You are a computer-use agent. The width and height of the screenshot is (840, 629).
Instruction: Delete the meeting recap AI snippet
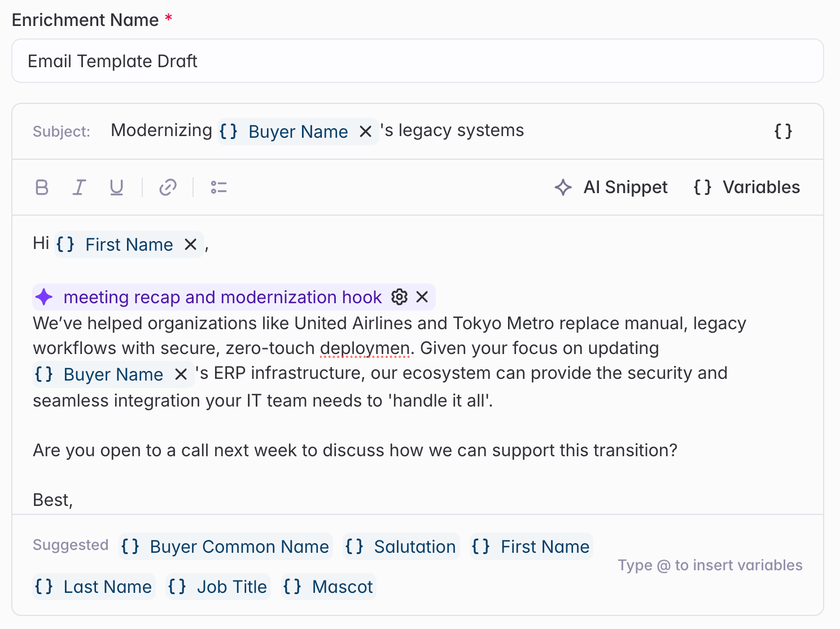pos(422,297)
